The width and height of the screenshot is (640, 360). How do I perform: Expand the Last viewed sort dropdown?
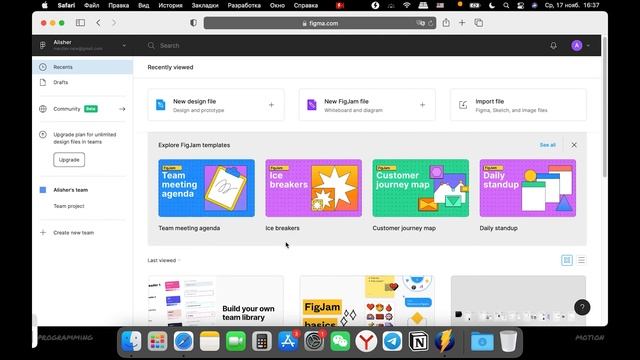(x=164, y=260)
